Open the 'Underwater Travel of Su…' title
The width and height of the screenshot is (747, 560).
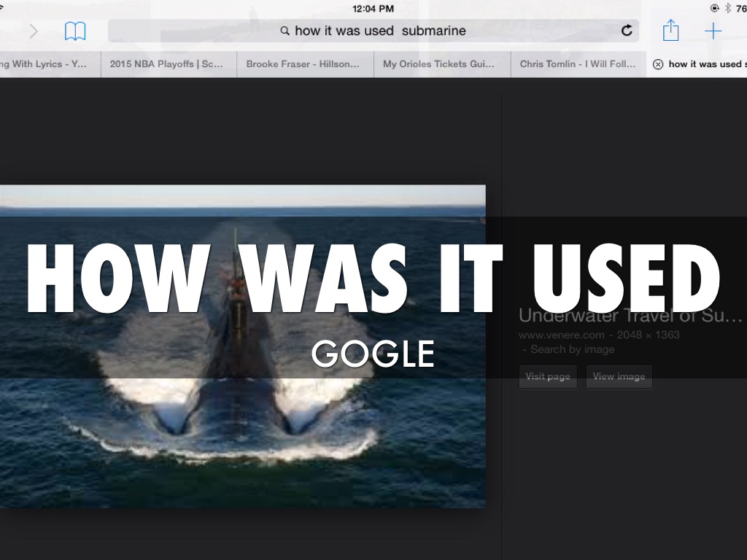pyautogui.click(x=630, y=315)
